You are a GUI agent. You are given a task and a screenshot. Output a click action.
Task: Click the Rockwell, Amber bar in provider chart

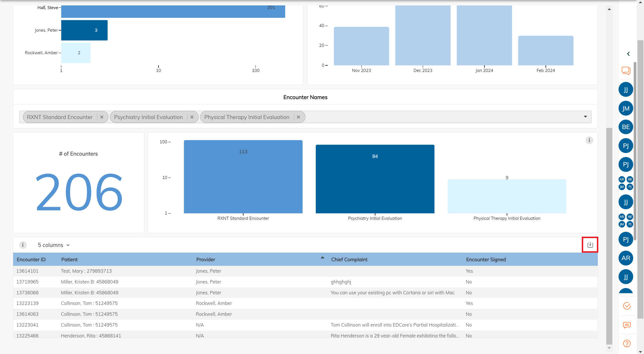pos(76,53)
